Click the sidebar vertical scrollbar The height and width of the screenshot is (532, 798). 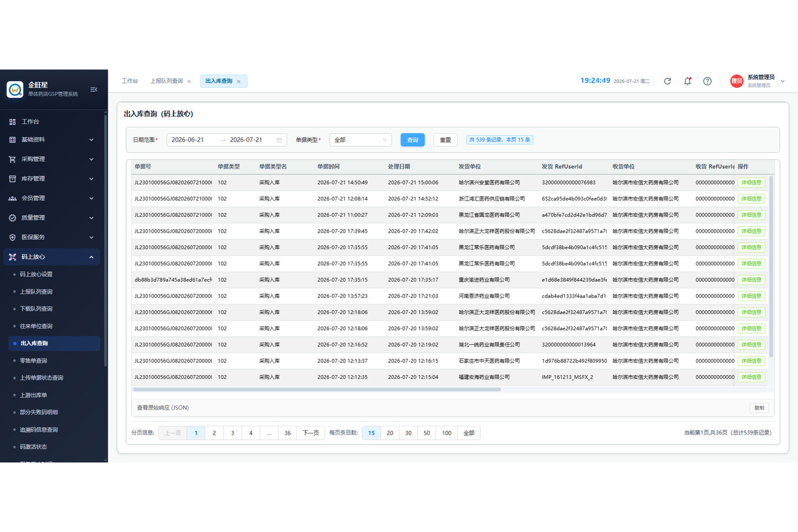tap(105, 241)
